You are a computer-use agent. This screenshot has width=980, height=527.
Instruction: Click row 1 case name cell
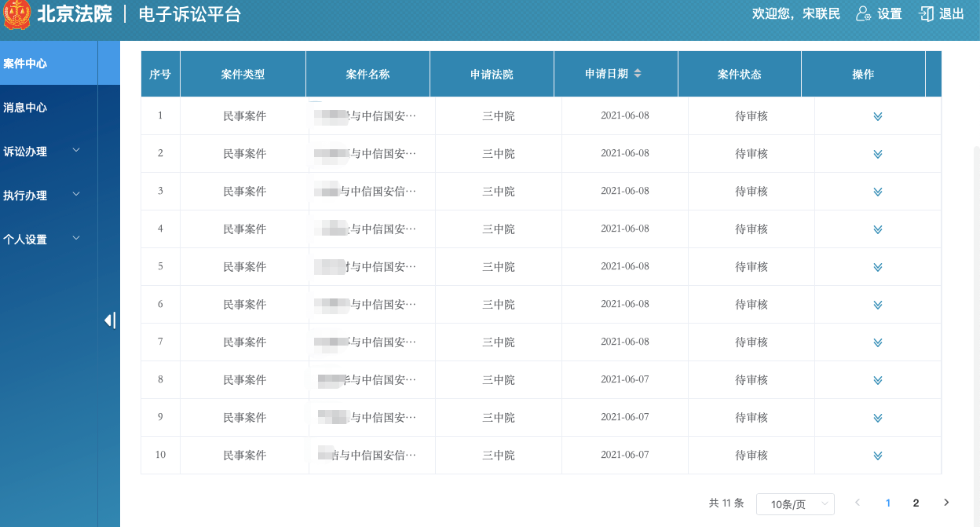[372, 116]
